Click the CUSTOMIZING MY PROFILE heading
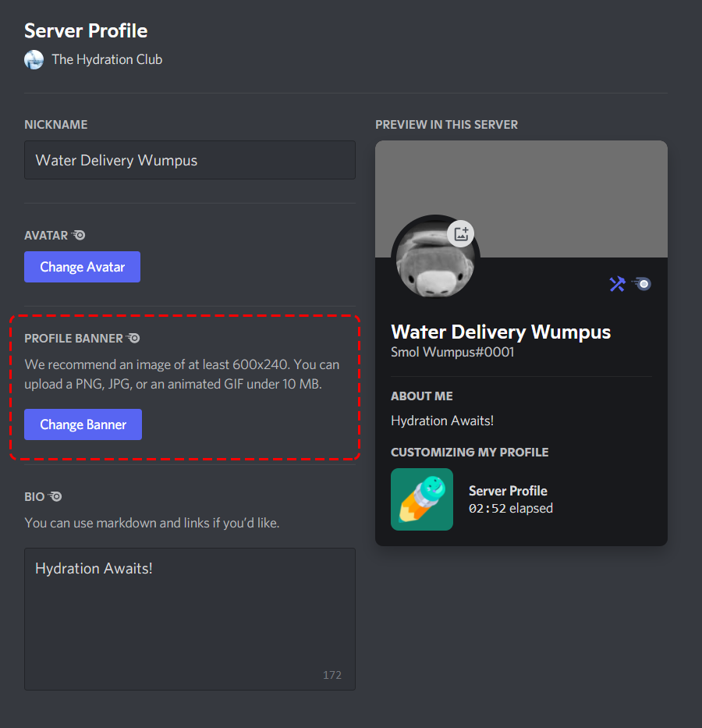The width and height of the screenshot is (702, 728). point(470,453)
